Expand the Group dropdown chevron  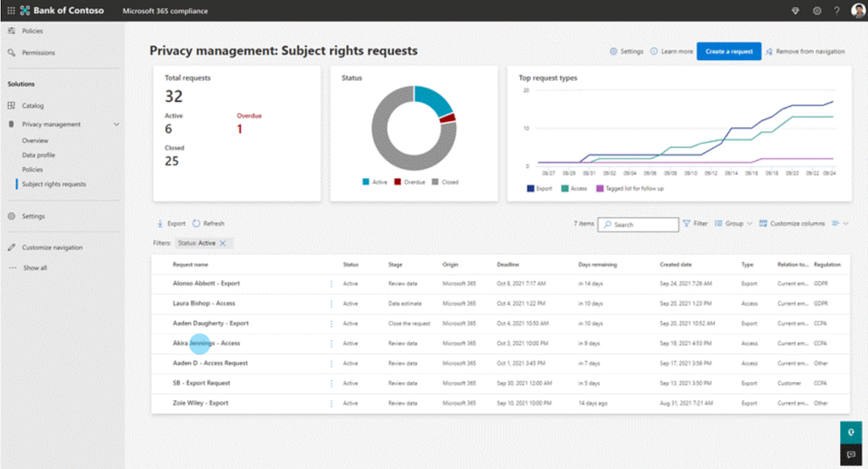(x=750, y=224)
